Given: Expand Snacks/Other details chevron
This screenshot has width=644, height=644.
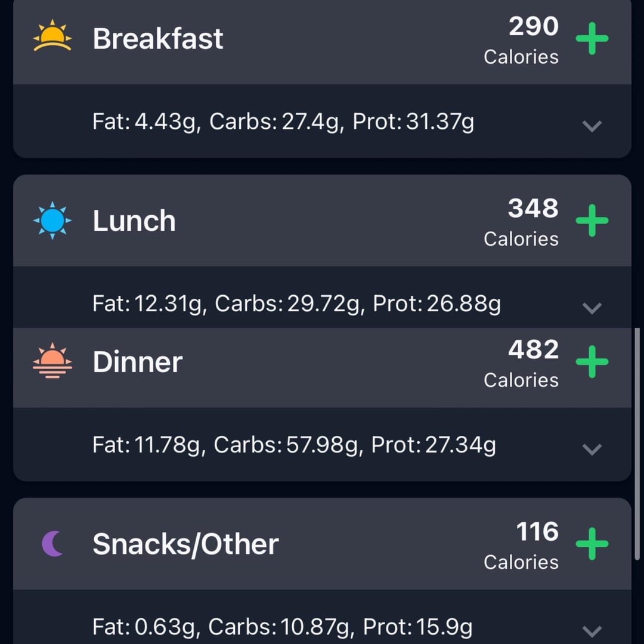Looking at the screenshot, I should point(592,631).
